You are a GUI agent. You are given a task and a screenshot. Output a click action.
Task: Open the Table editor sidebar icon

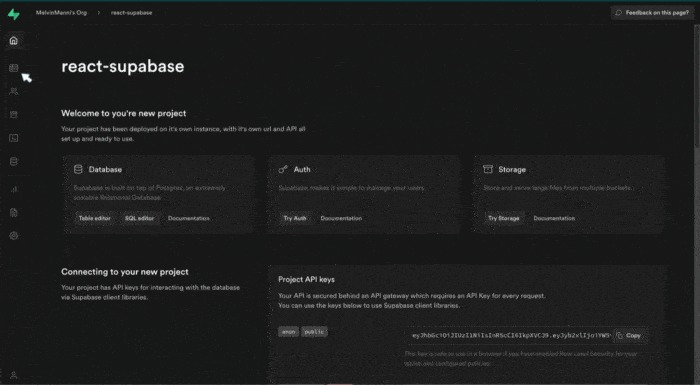(x=14, y=68)
